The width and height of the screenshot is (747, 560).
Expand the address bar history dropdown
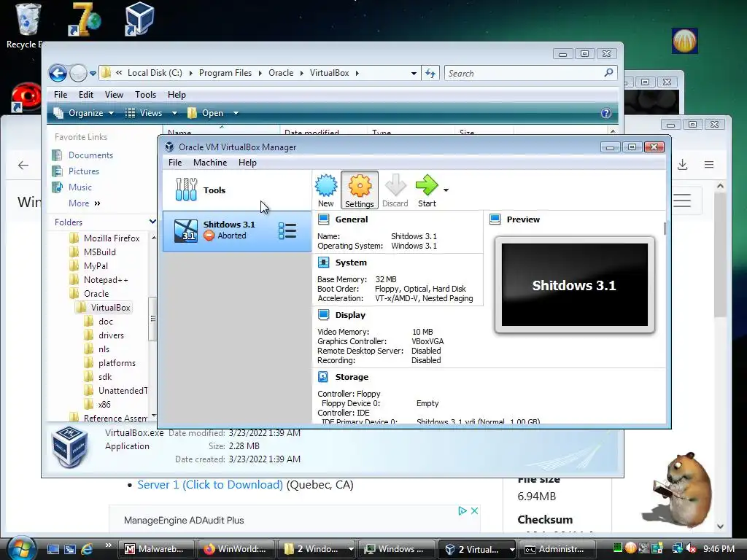[414, 74]
